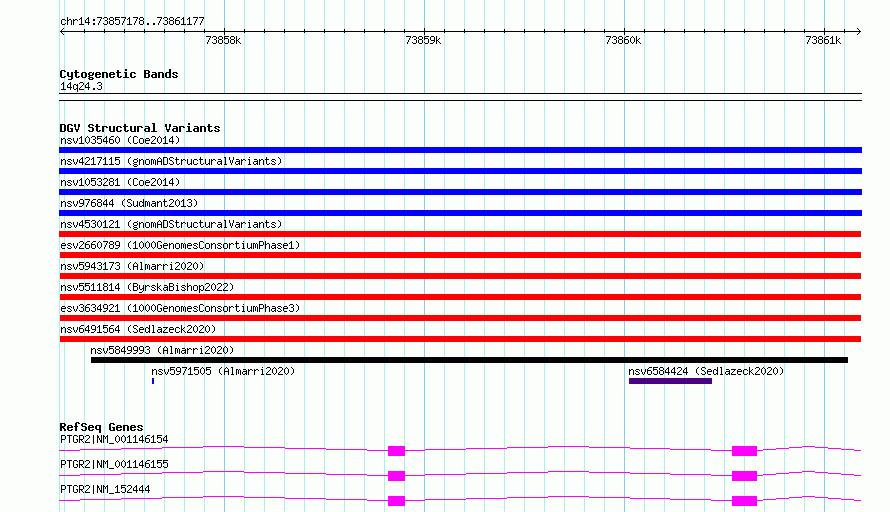Select nsv4217115 gnomADStructuralVariants variant label
The height and width of the screenshot is (512, 890).
pyautogui.click(x=171, y=161)
